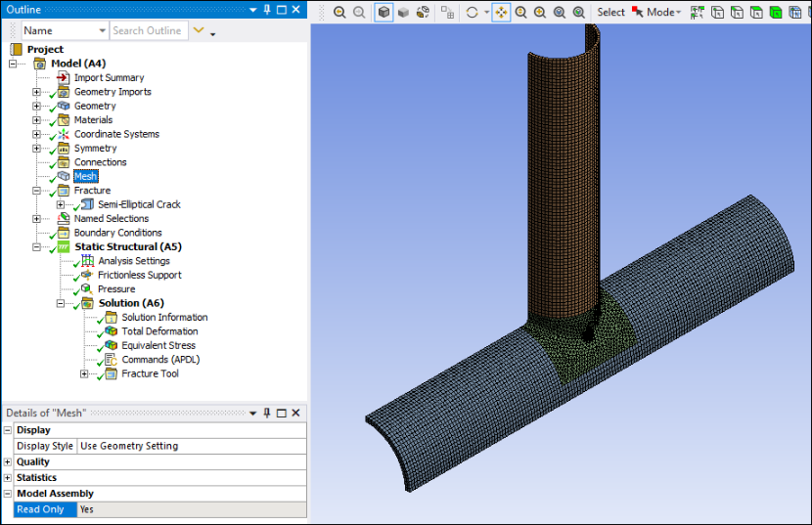Expand the Geometry tree node

pos(36,106)
